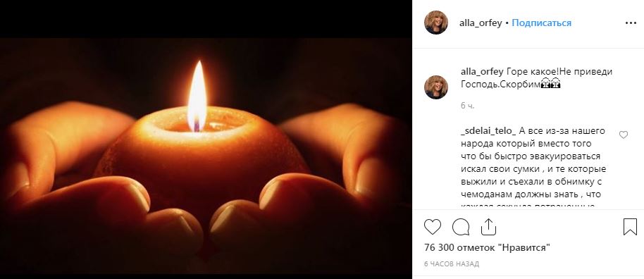Click the avatar next to the caption

(435, 87)
